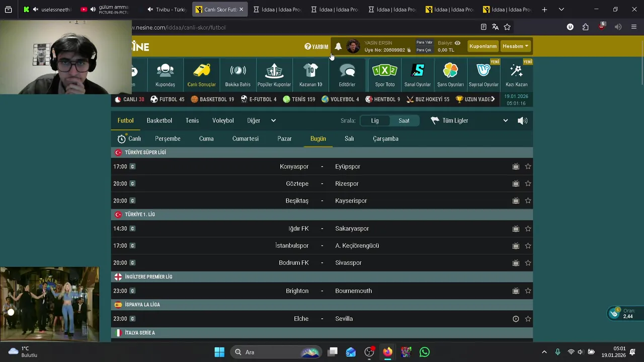Favorite Brighton - Bournemouth match star

[x=528, y=291]
